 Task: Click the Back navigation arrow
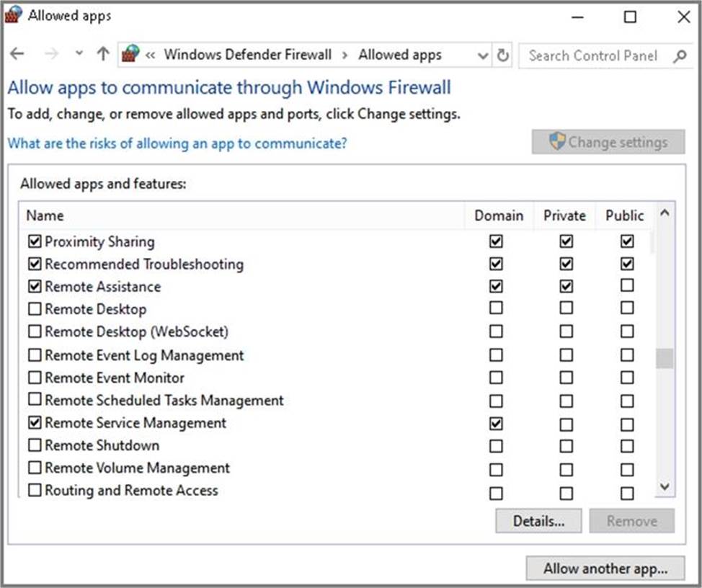click(17, 55)
